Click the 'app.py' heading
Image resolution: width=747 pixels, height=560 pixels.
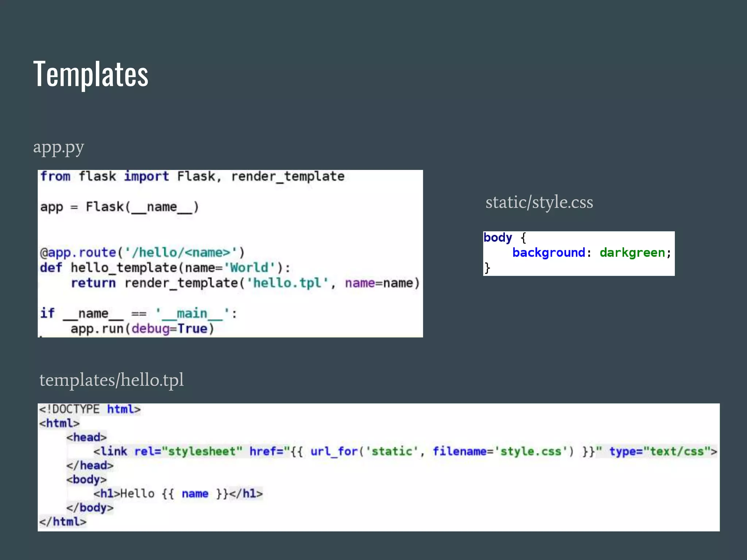59,148
